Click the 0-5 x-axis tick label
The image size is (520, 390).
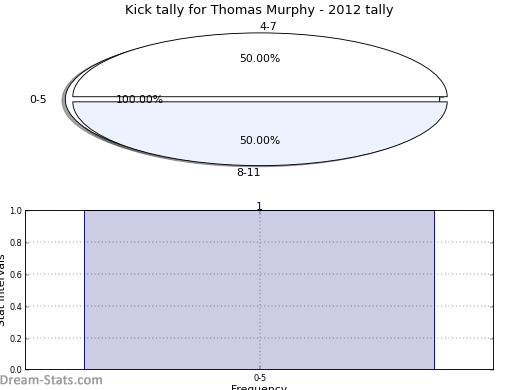tap(260, 378)
